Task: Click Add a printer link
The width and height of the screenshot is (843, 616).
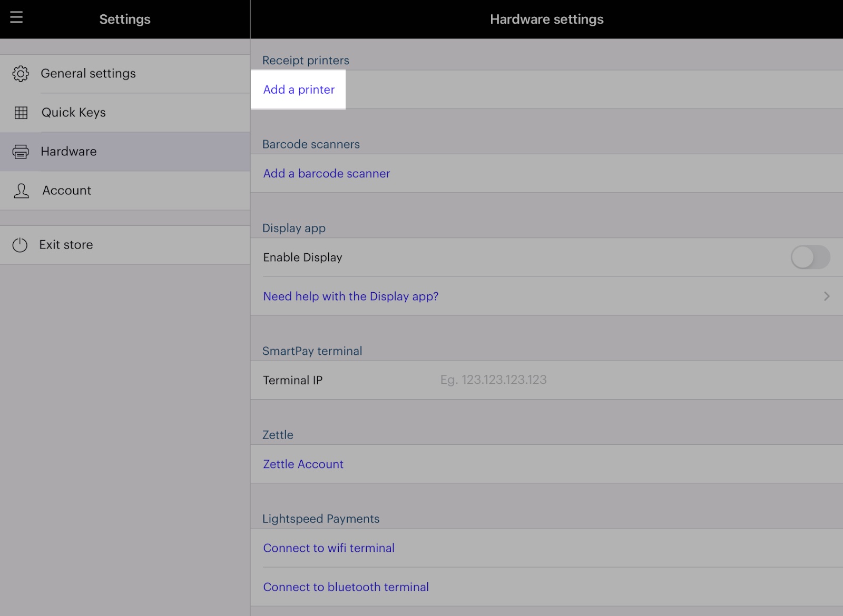Action: point(299,90)
